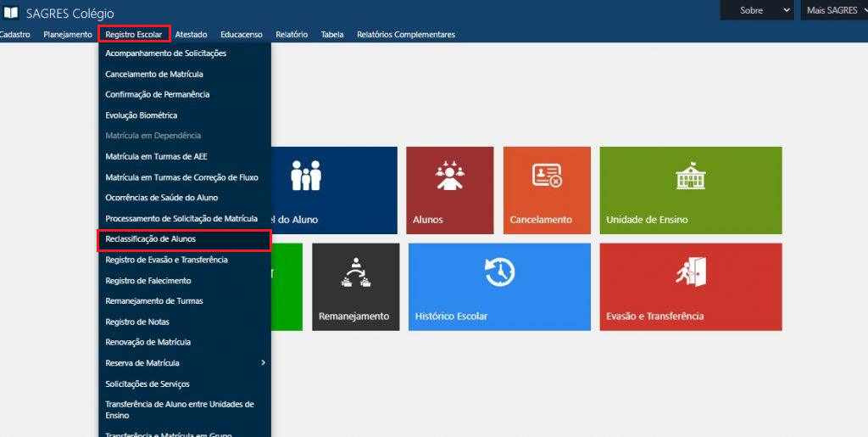Viewport: 868px width, 437px height.
Task: Select Renovação de Matrícula option
Action: point(147,342)
